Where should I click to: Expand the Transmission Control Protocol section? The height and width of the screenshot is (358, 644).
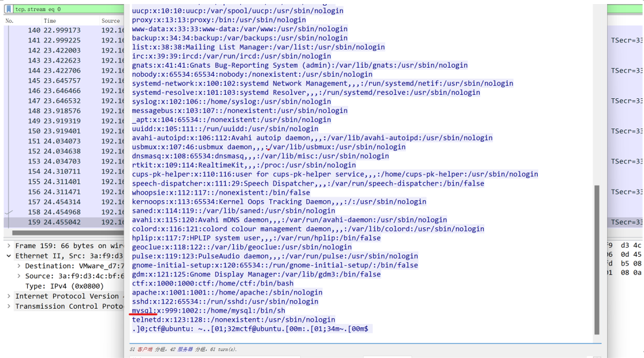coord(9,306)
